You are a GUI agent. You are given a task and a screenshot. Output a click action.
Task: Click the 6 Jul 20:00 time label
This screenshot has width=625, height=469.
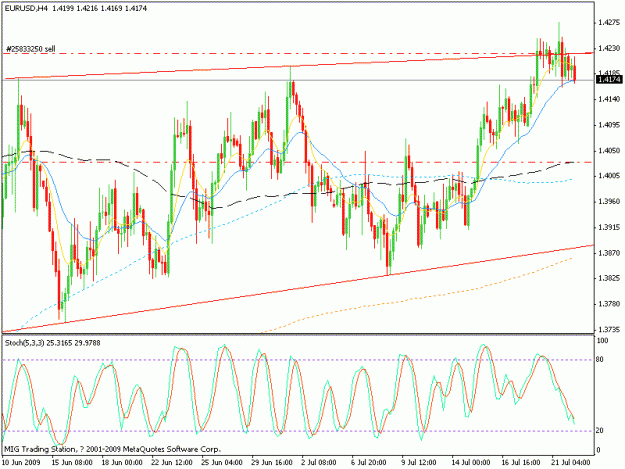click(x=369, y=463)
